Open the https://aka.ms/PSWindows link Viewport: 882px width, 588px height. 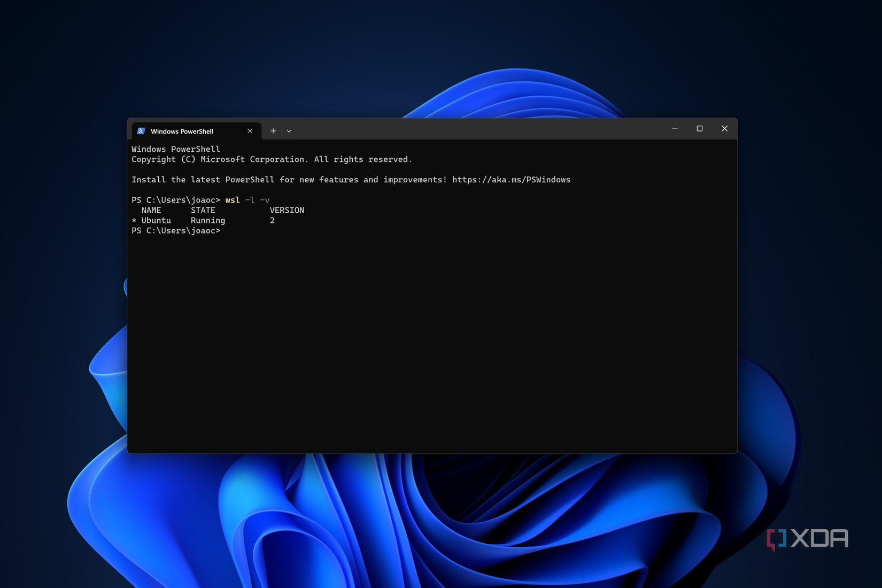(510, 180)
